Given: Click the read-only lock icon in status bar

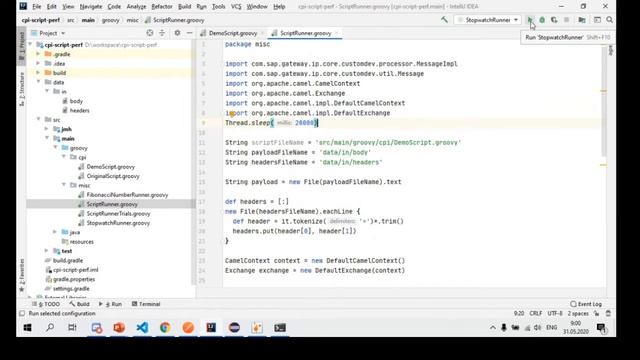Looking at the screenshot, I should click(x=597, y=313).
